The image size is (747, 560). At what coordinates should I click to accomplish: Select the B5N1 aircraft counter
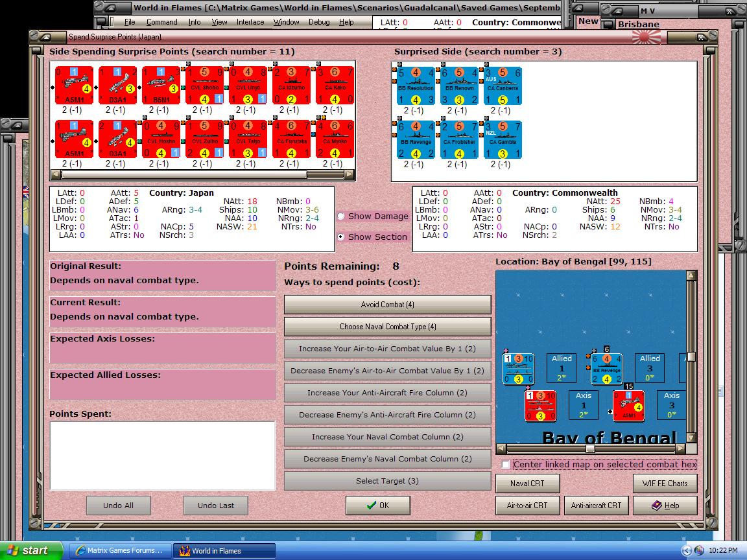[x=161, y=86]
